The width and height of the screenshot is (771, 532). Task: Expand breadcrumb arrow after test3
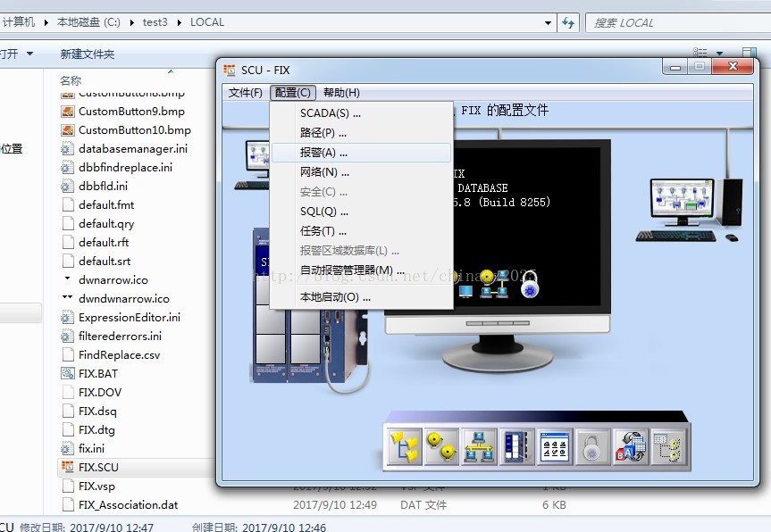click(179, 22)
